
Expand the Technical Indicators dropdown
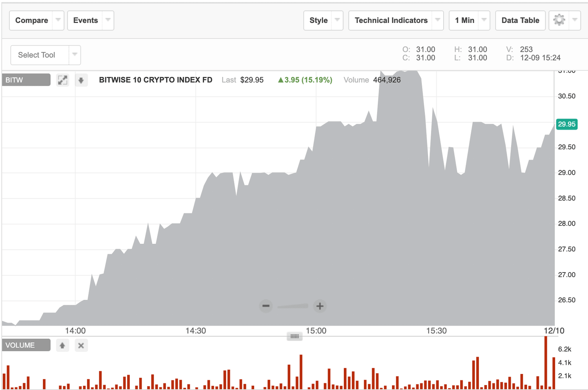(x=438, y=20)
